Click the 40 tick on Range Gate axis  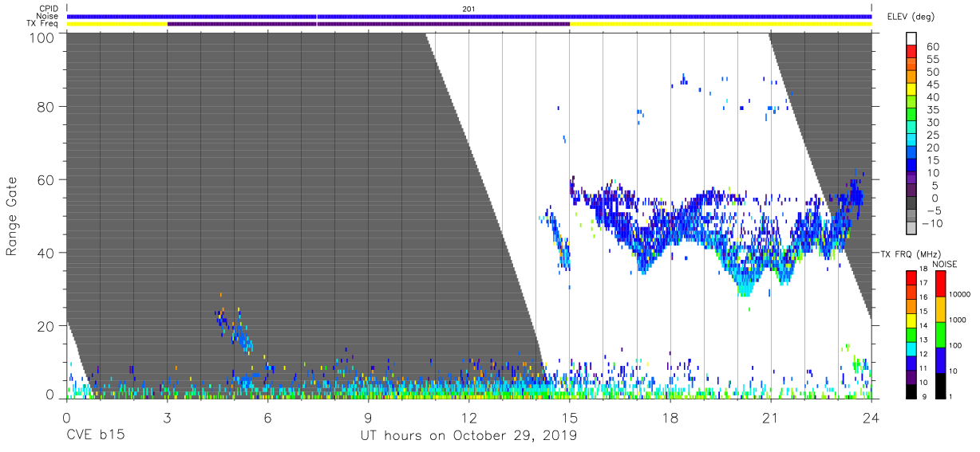click(45, 253)
